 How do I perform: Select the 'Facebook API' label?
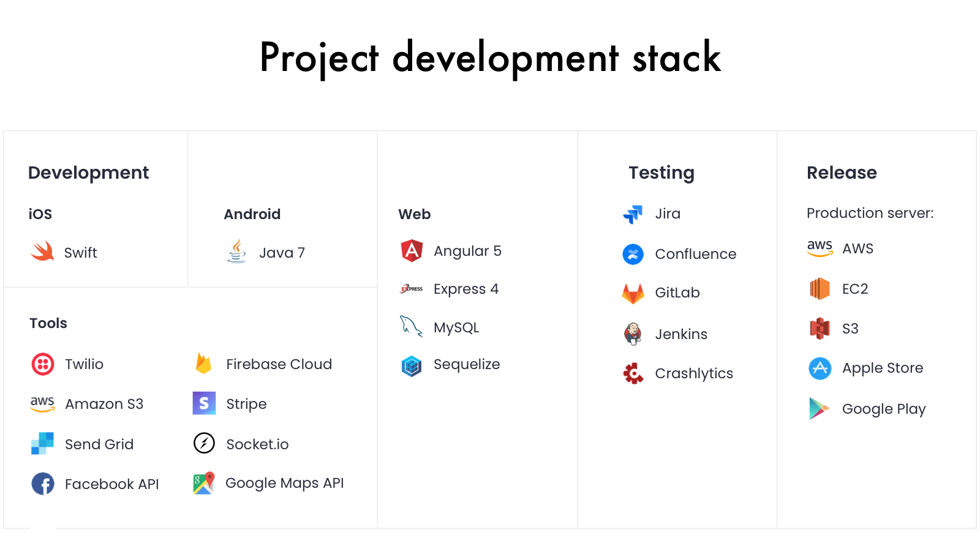pyautogui.click(x=112, y=484)
